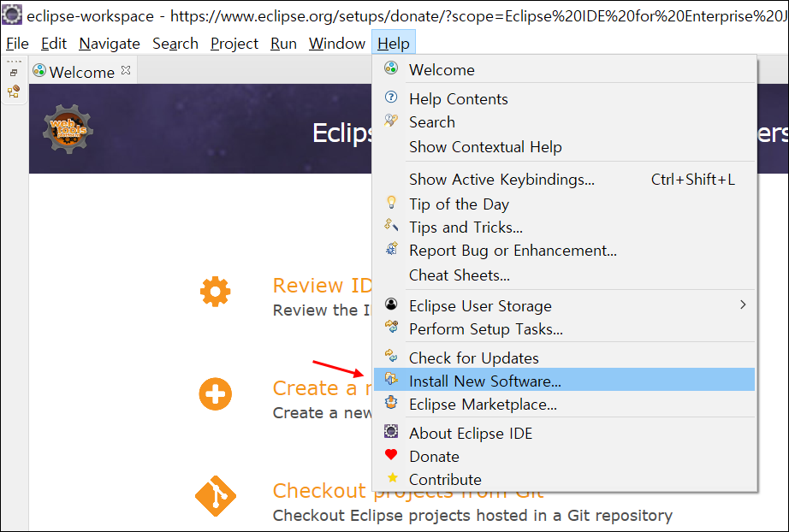Click the Create a new project heading link
Image resolution: width=789 pixels, height=532 pixels.
(x=322, y=388)
